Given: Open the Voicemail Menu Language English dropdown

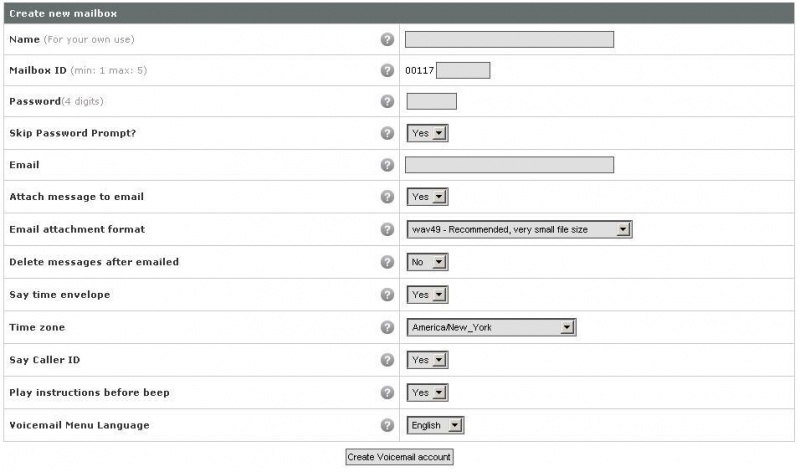Looking at the screenshot, I should point(435,425).
